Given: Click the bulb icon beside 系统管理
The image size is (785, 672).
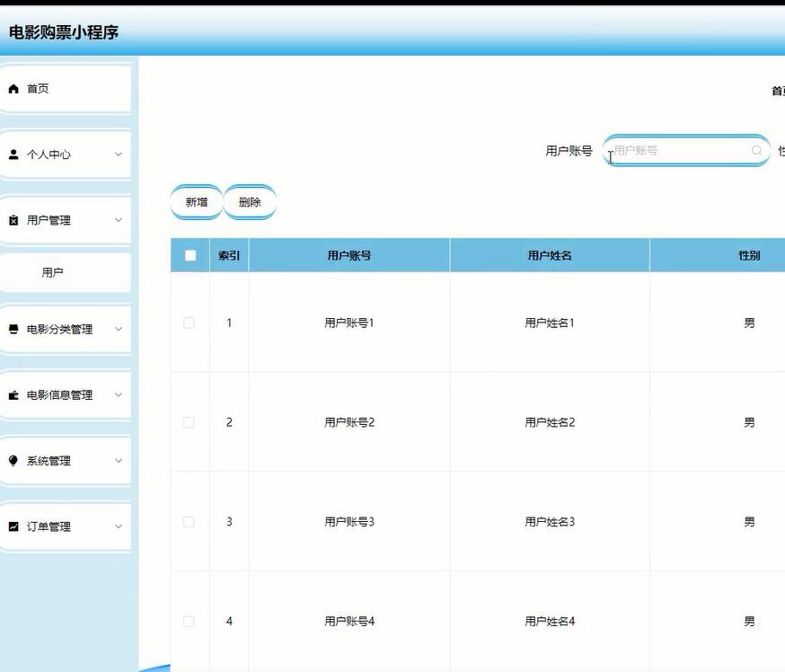Looking at the screenshot, I should point(13,461).
